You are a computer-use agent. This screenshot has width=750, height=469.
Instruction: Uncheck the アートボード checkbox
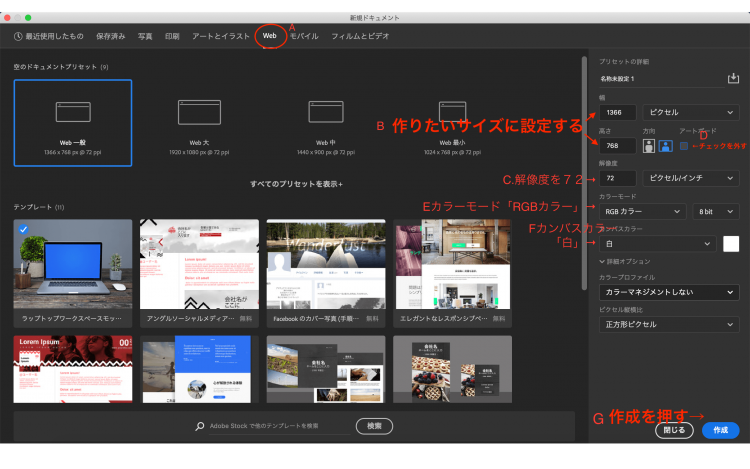(x=684, y=146)
